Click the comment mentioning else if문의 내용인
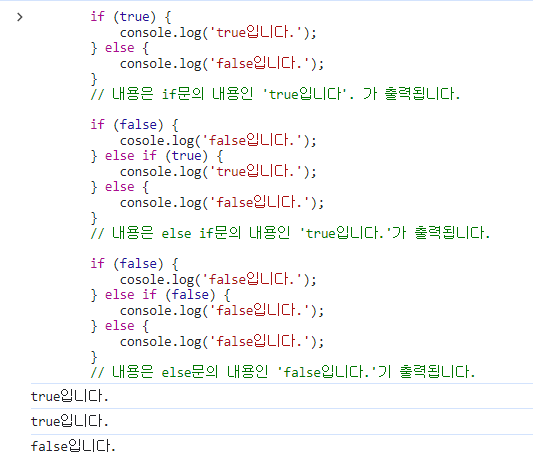Image resolution: width=533 pixels, height=456 pixels. (x=290, y=233)
